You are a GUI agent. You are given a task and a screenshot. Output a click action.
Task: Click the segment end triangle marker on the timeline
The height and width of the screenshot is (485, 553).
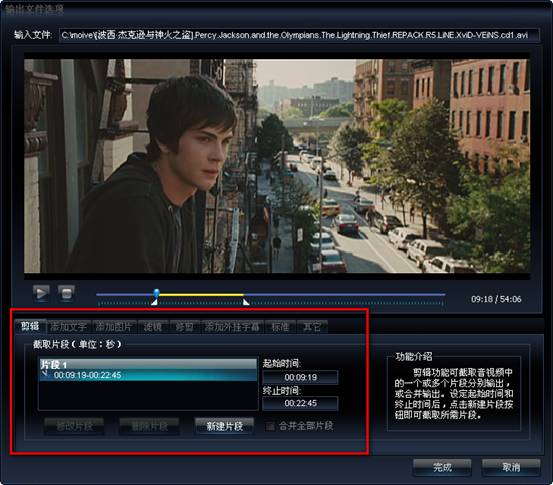[x=246, y=302]
